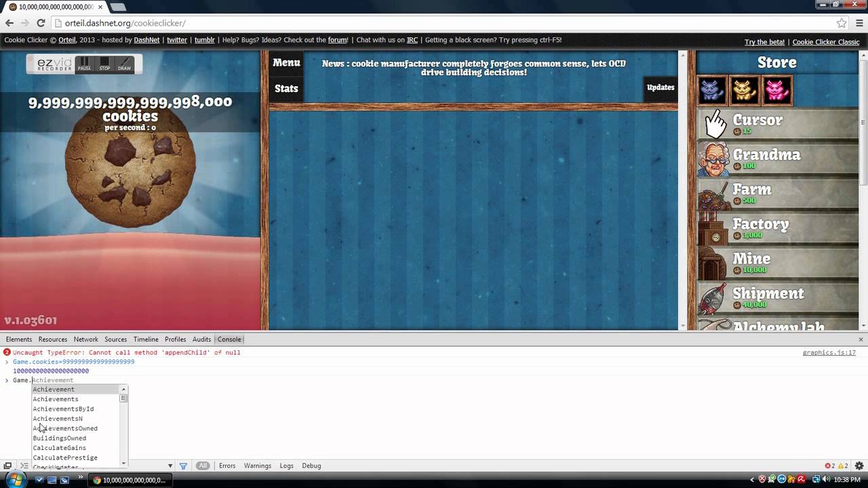The width and height of the screenshot is (868, 488).
Task: Close the developer tools panel
Action: coord(861,340)
